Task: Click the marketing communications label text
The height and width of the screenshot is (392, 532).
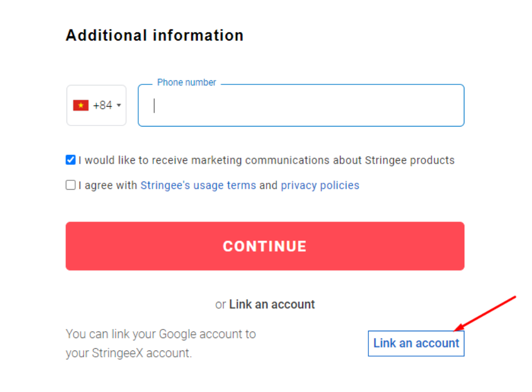Action: point(267,160)
